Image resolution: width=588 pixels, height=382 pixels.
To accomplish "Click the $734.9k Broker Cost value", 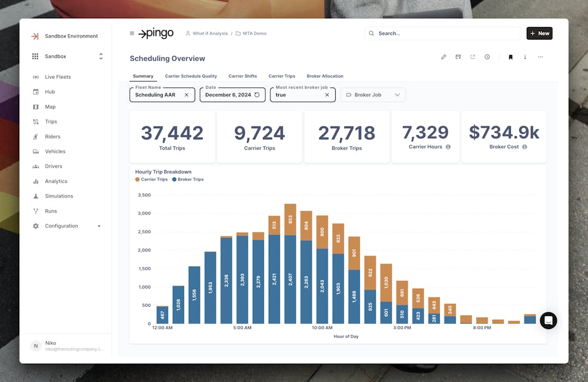I will pyautogui.click(x=504, y=132).
